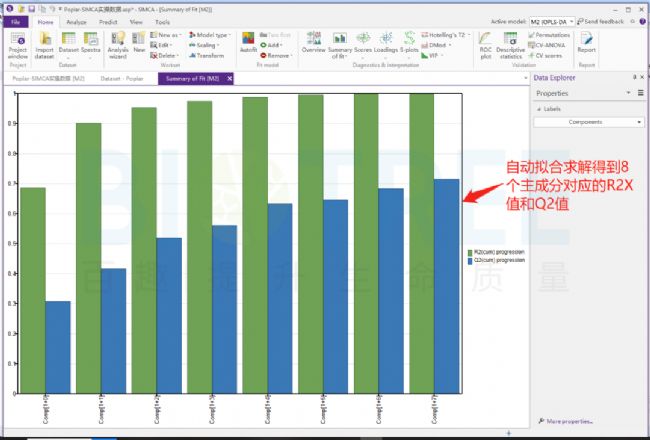The image size is (650, 440).
Task: Expand the New as dropdown
Action: (167, 35)
